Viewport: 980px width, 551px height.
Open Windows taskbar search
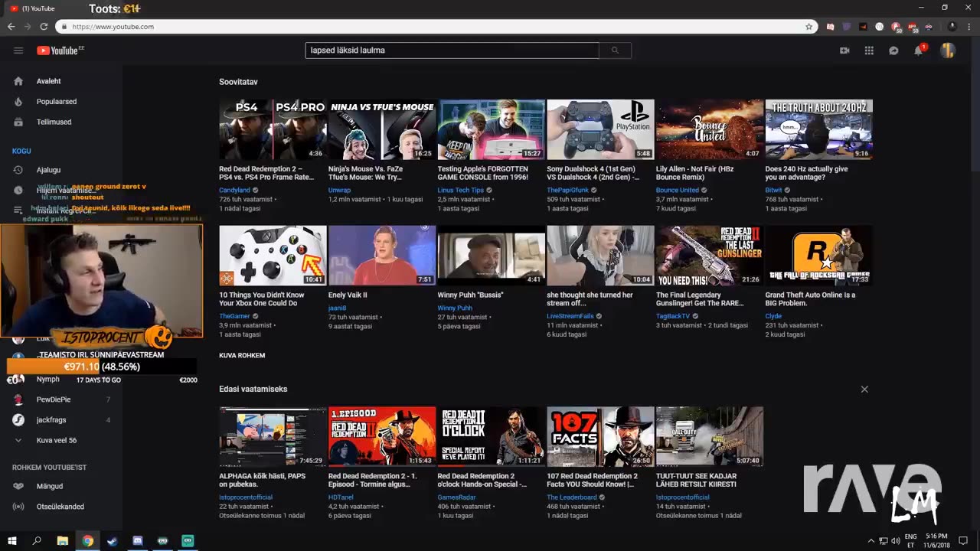click(37, 541)
